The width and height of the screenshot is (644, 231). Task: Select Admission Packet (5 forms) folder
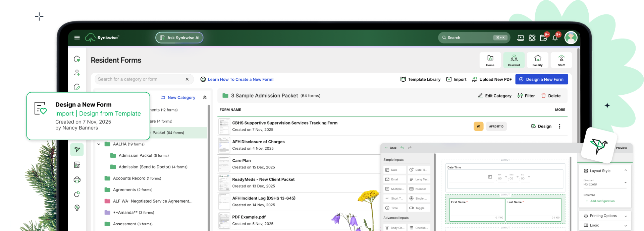tap(140, 156)
